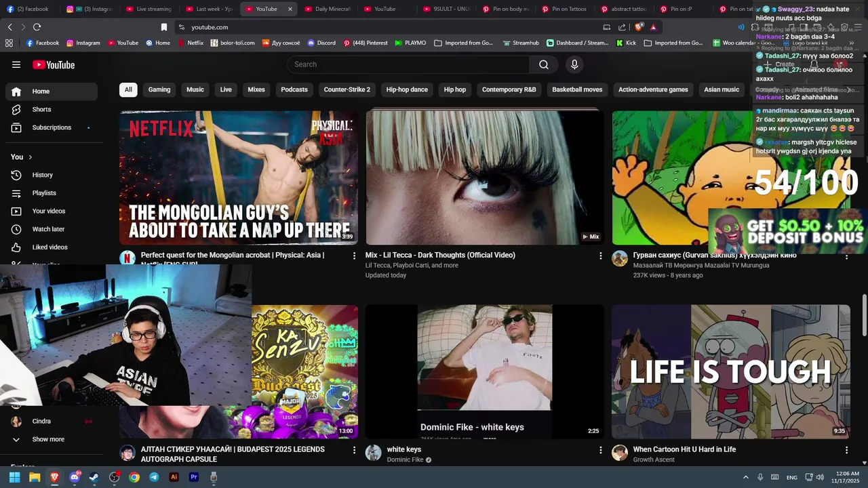Close the active YouTube browser tab
The image size is (868, 488).
(x=290, y=9)
